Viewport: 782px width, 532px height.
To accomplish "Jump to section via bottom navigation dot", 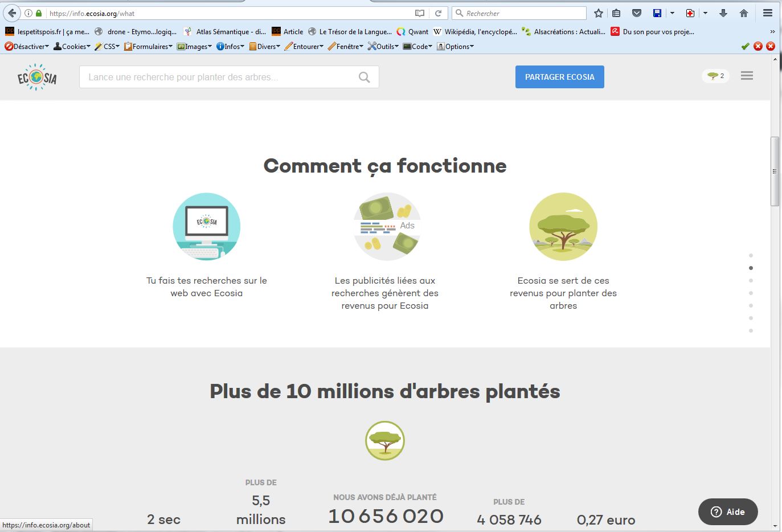I will click(751, 331).
